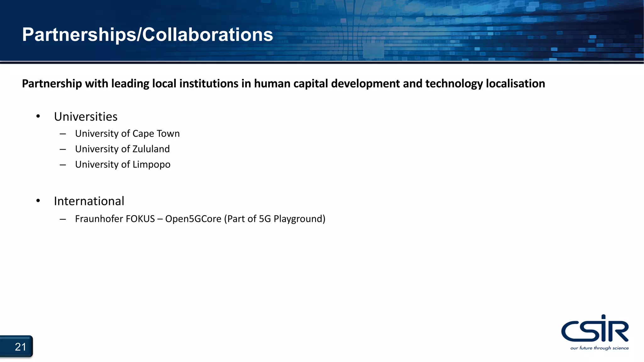This screenshot has height=362, width=644.
Task: Select the University of Limpopo line
Action: [123, 164]
